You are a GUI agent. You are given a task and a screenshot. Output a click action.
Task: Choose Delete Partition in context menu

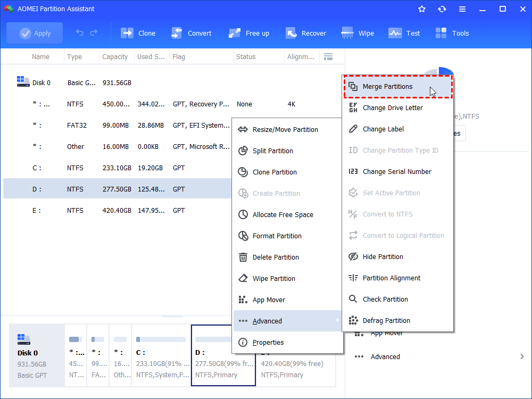[x=287, y=257]
